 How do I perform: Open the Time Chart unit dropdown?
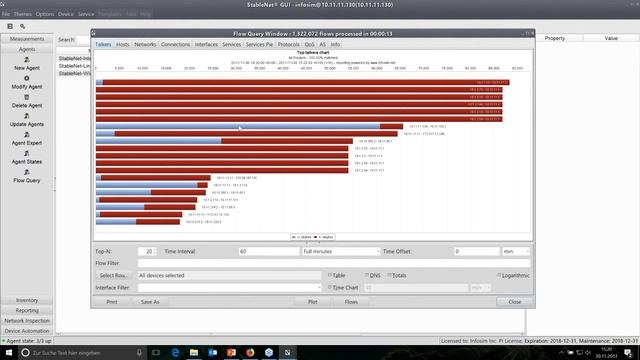(480, 288)
